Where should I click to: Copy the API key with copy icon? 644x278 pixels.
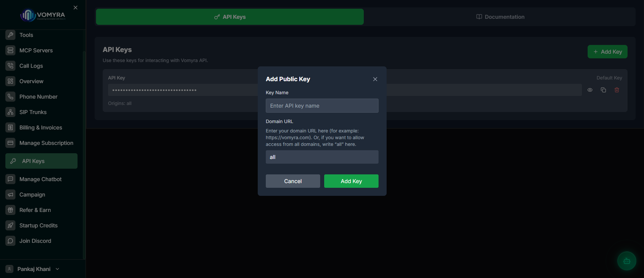(603, 90)
